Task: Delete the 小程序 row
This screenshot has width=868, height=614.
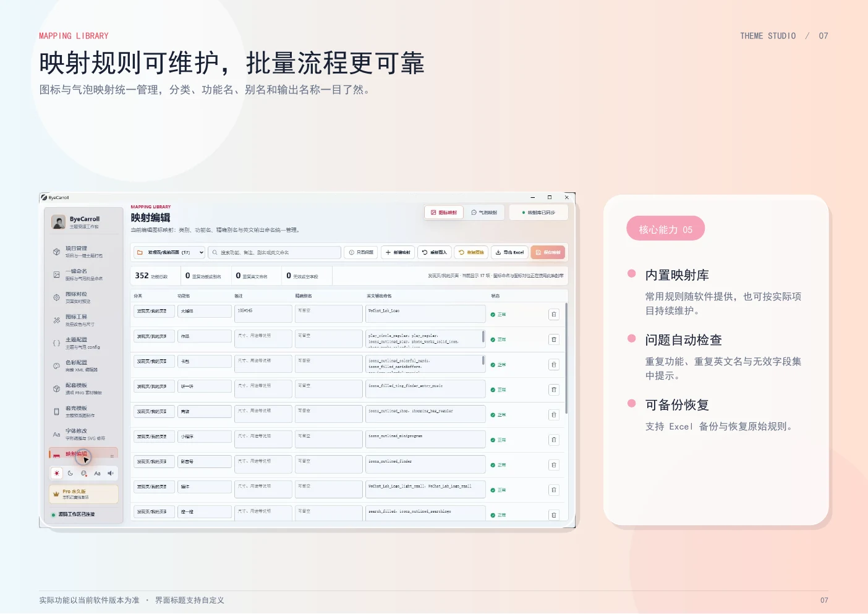Action: pos(554,440)
